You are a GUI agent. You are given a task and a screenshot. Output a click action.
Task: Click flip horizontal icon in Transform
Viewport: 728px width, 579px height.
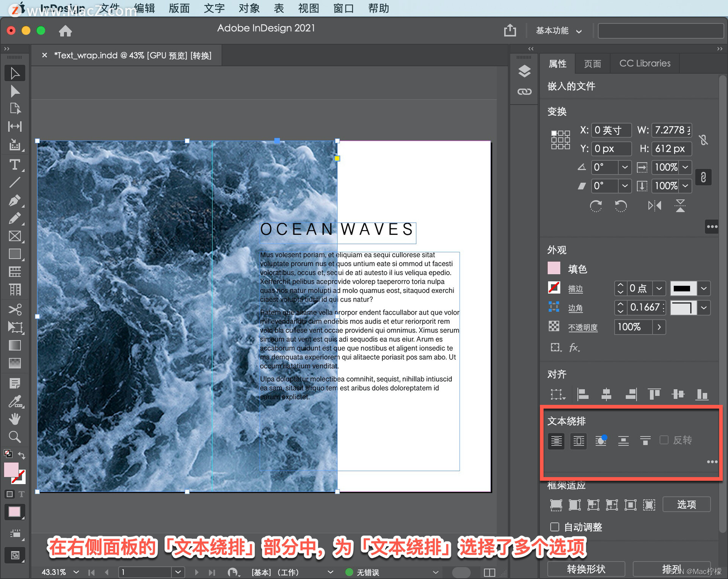click(654, 206)
